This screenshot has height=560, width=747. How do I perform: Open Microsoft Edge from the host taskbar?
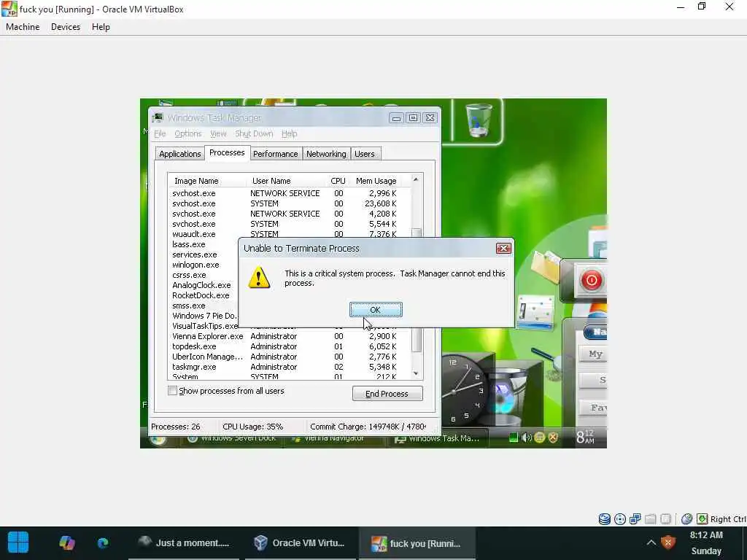click(102, 542)
